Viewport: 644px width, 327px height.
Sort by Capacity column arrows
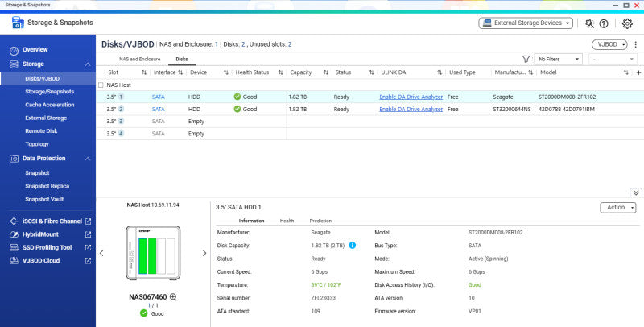pyautogui.click(x=326, y=72)
